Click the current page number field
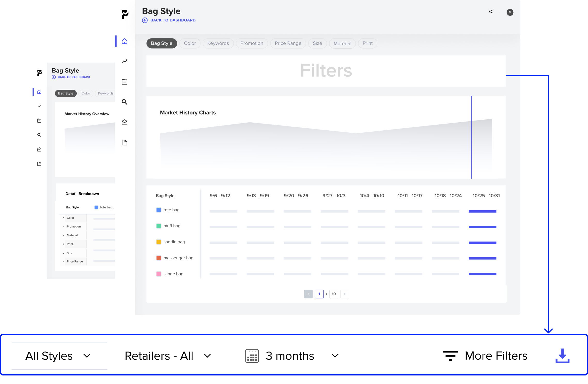588x384 pixels. click(x=319, y=294)
